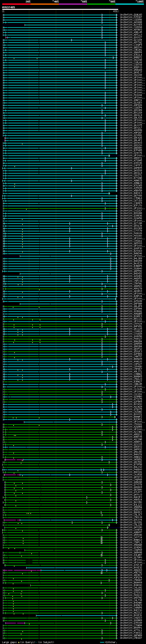Select label UniRef100_O24456

(x=131, y=218)
